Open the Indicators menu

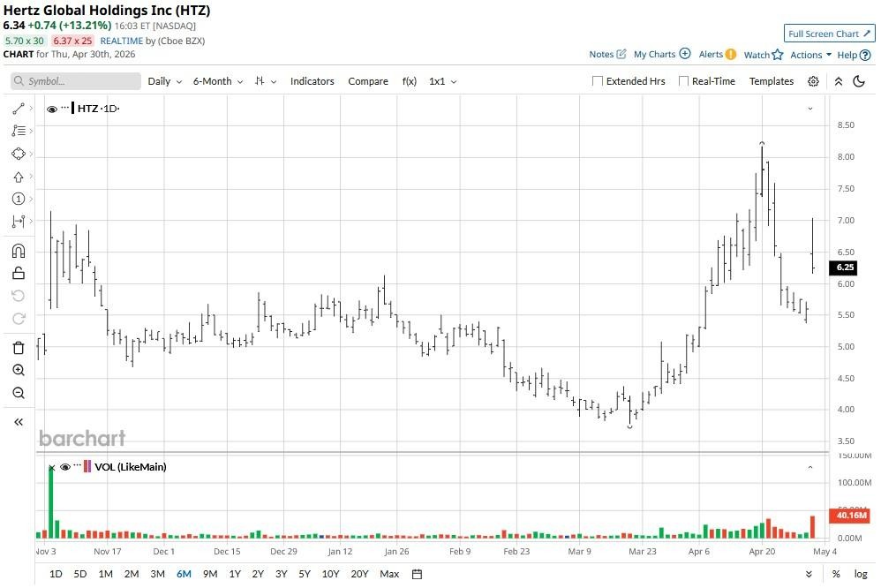tap(312, 81)
